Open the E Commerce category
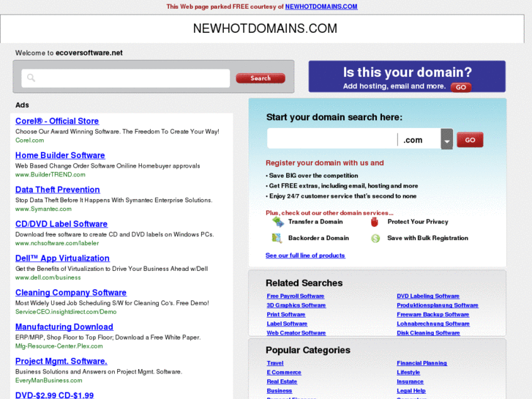 [x=284, y=372]
